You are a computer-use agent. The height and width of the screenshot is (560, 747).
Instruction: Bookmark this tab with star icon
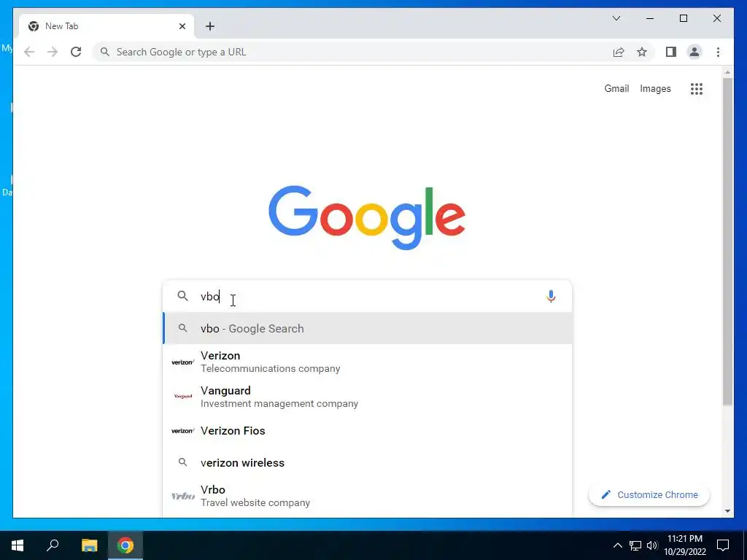point(642,52)
